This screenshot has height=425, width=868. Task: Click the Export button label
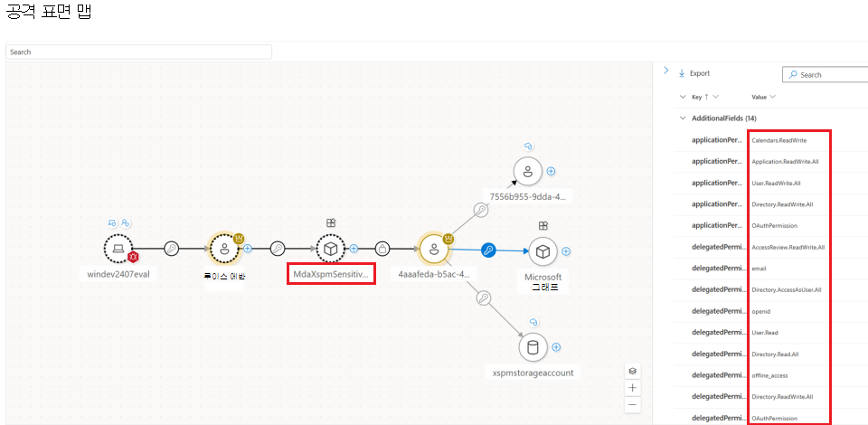point(700,73)
